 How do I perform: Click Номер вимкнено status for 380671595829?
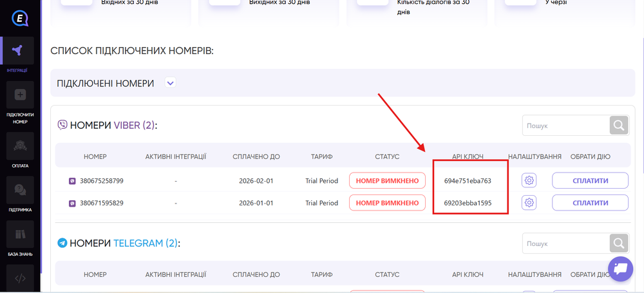click(x=387, y=203)
